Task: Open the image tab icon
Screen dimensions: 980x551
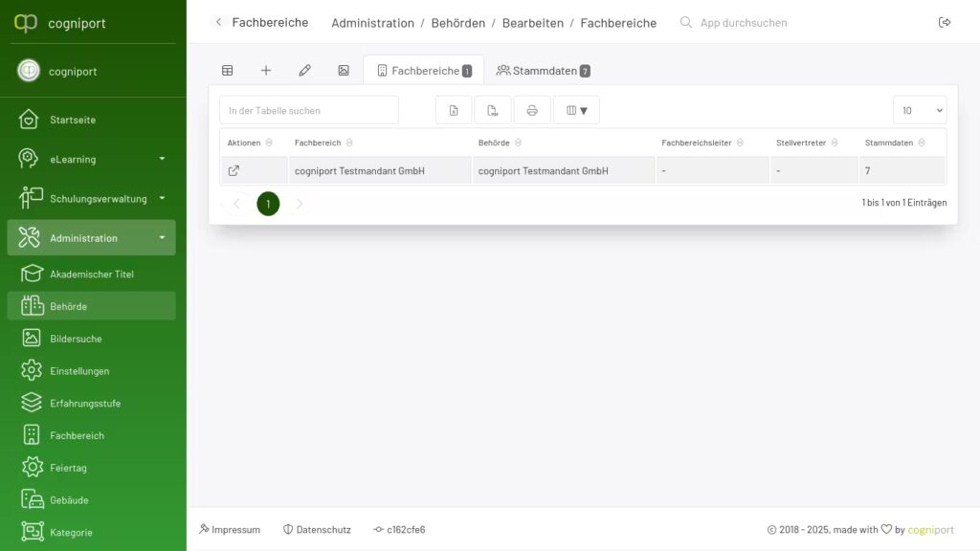Action: (344, 71)
